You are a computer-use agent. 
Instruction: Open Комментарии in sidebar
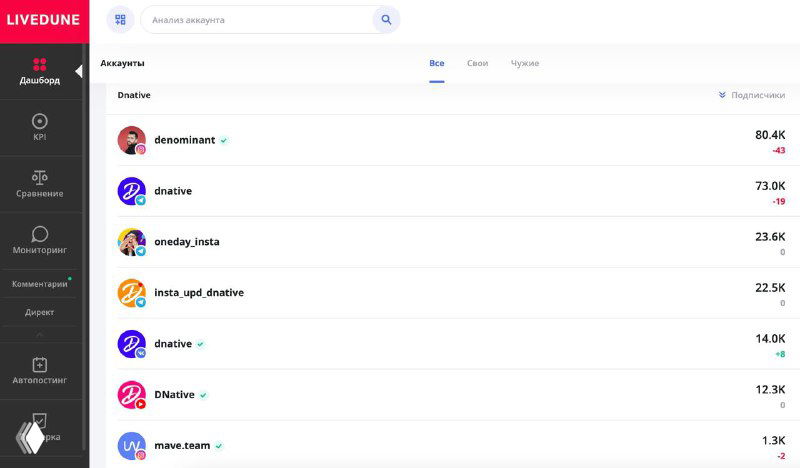pos(40,284)
